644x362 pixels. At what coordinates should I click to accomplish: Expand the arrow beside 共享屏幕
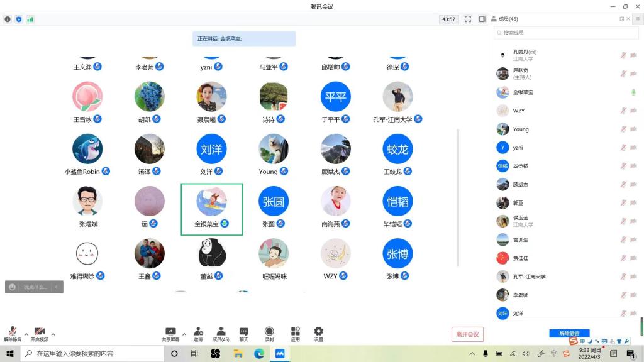[x=184, y=334]
